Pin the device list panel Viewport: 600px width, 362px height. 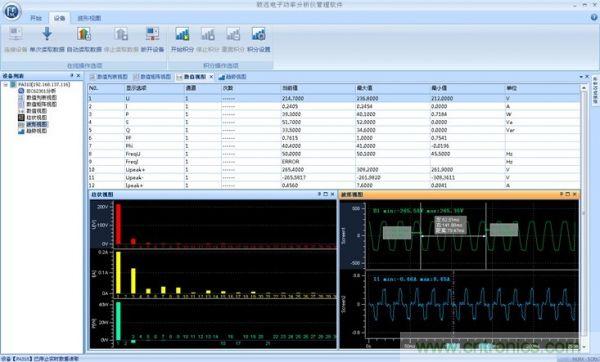72,76
